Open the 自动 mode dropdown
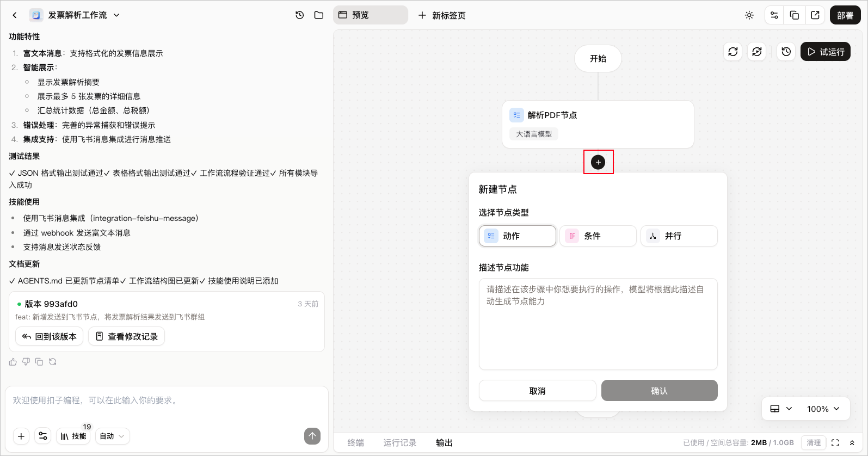868x456 pixels. (113, 436)
